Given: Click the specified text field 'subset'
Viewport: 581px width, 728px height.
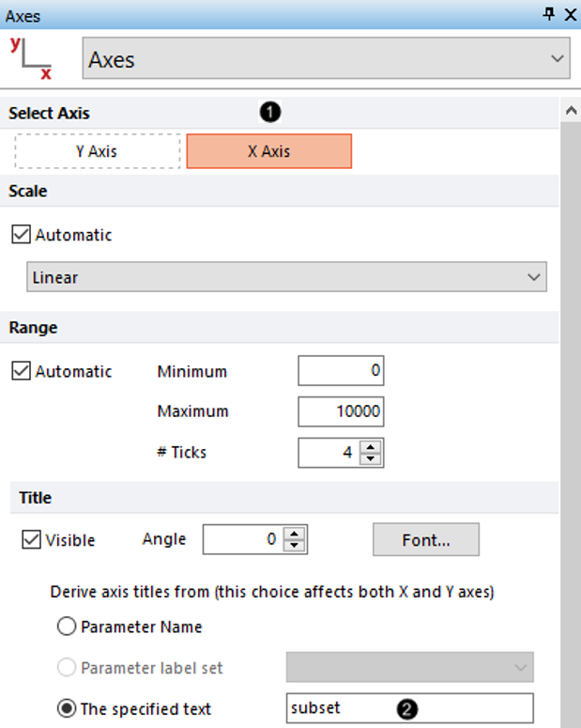Looking at the screenshot, I should (410, 708).
